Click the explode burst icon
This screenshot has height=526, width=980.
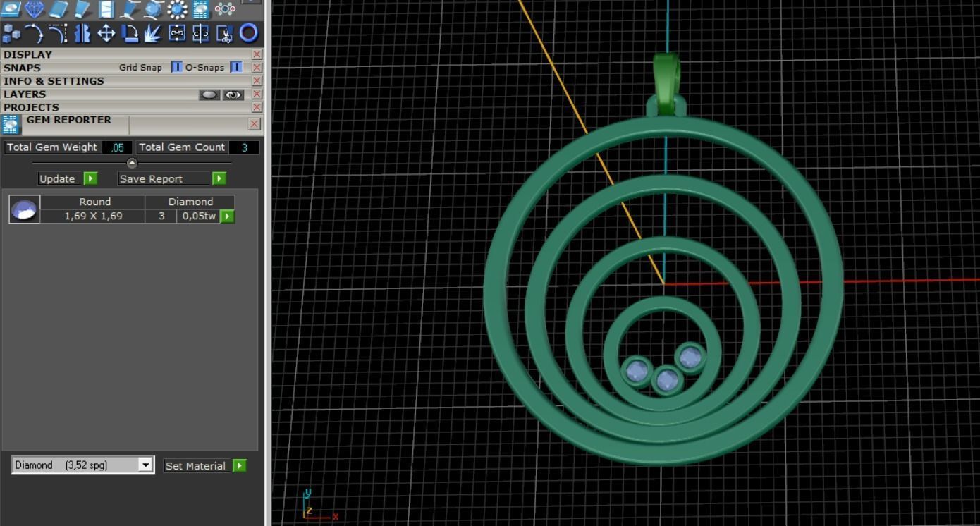pos(154,33)
